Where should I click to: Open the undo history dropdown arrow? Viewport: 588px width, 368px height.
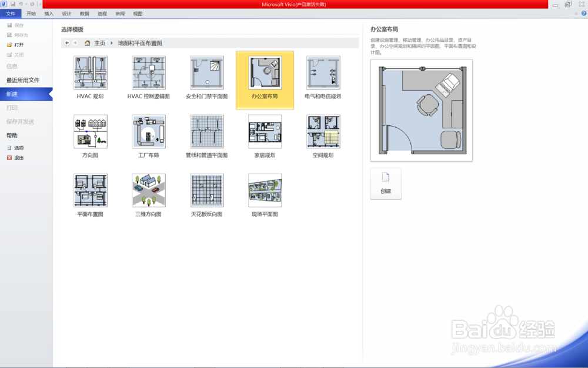(x=26, y=4)
